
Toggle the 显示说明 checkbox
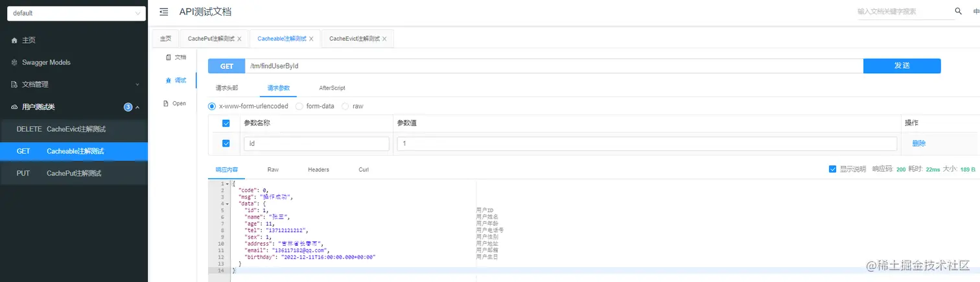(833, 169)
